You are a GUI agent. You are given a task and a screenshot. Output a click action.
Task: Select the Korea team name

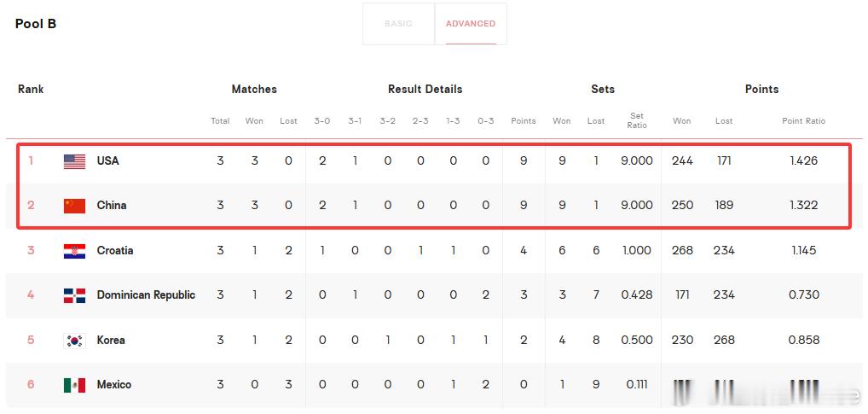(x=111, y=340)
